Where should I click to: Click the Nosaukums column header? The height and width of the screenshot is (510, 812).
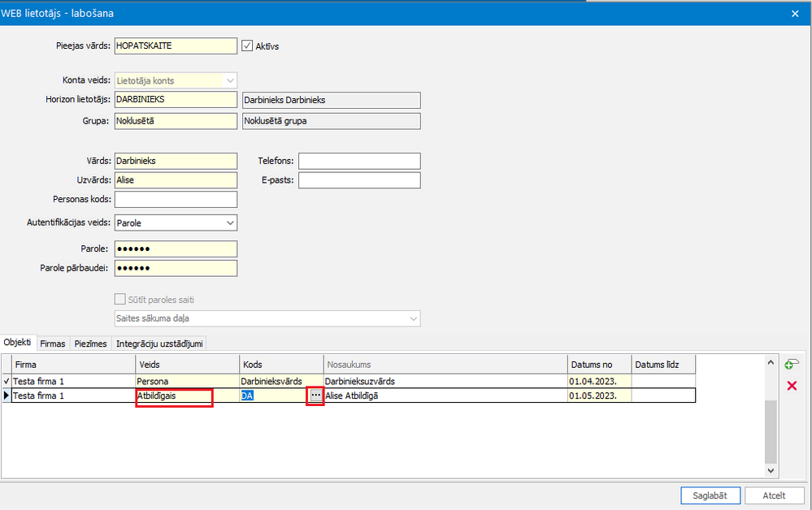445,365
